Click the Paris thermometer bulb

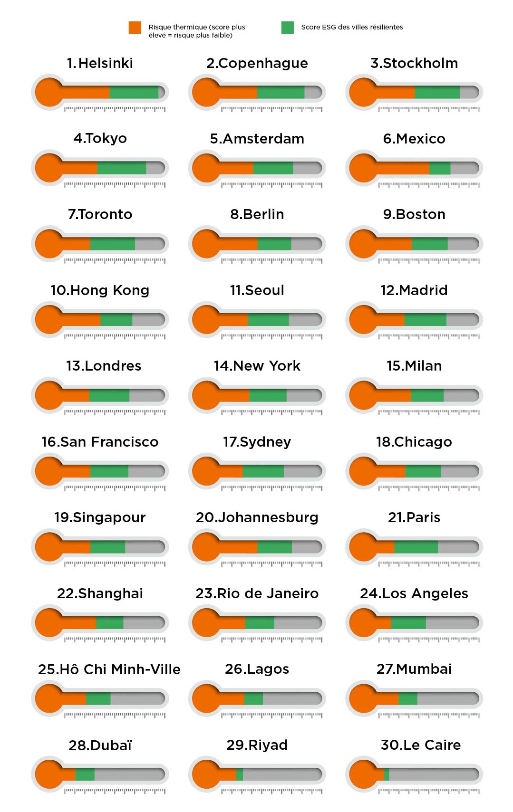click(x=363, y=547)
